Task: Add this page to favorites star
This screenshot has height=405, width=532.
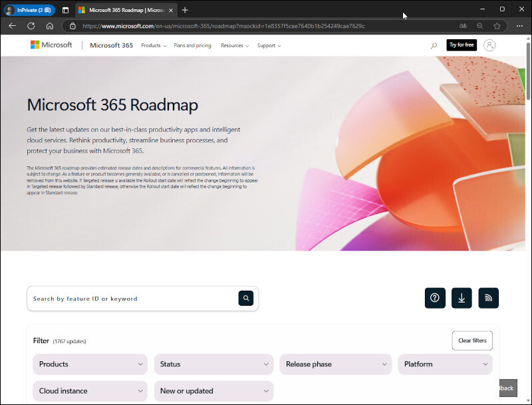Action: pyautogui.click(x=497, y=26)
